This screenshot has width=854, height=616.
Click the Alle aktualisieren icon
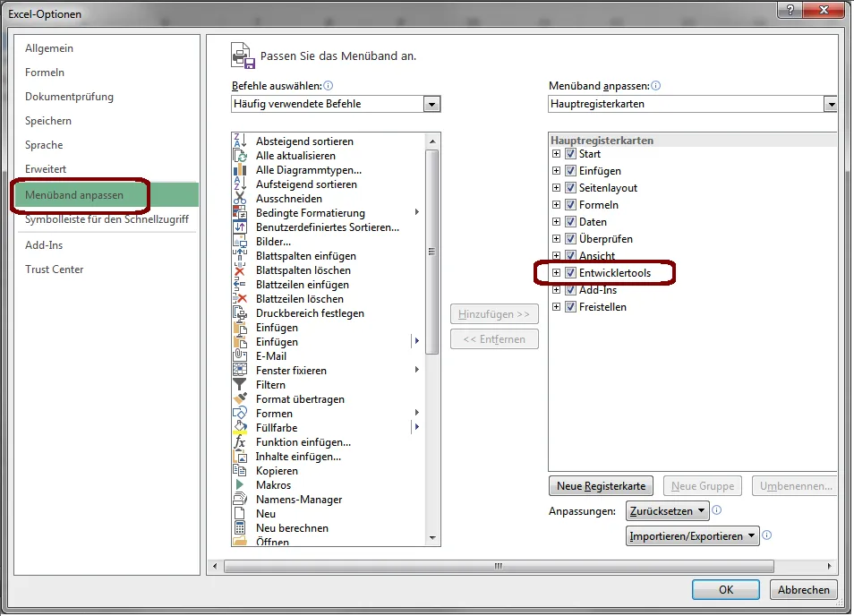[239, 156]
